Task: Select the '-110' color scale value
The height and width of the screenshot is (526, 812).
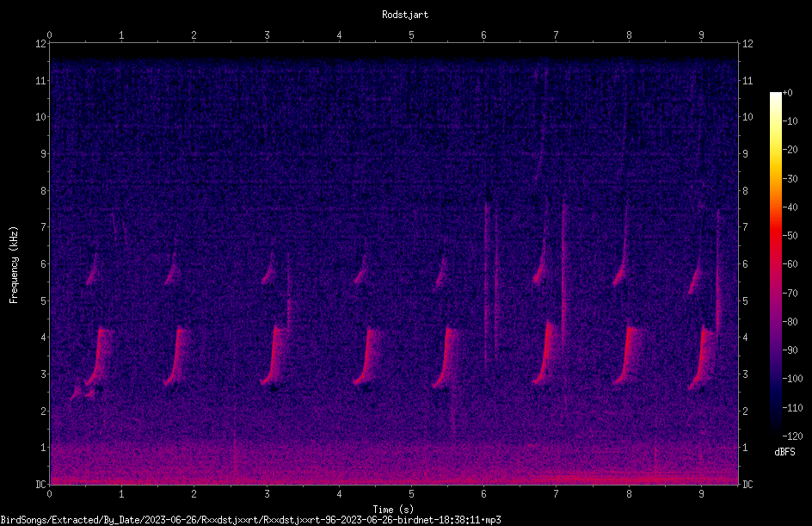Action: [x=793, y=408]
